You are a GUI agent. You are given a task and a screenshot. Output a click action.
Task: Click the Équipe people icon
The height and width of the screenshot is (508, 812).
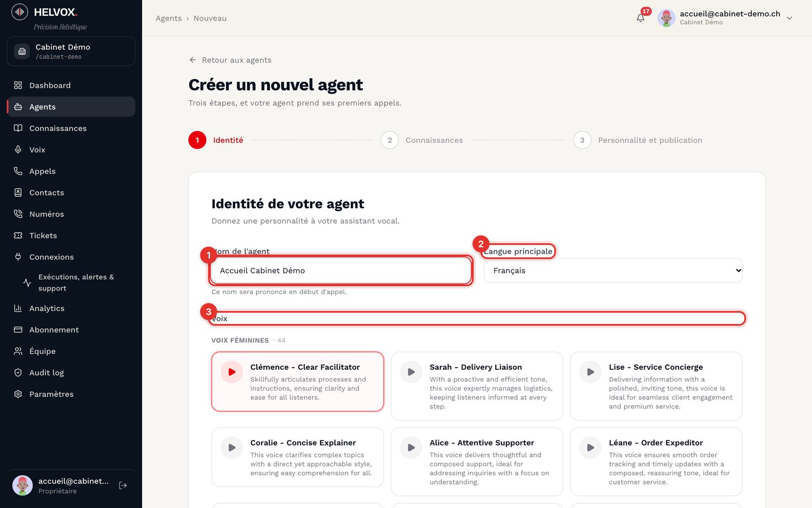[18, 351]
